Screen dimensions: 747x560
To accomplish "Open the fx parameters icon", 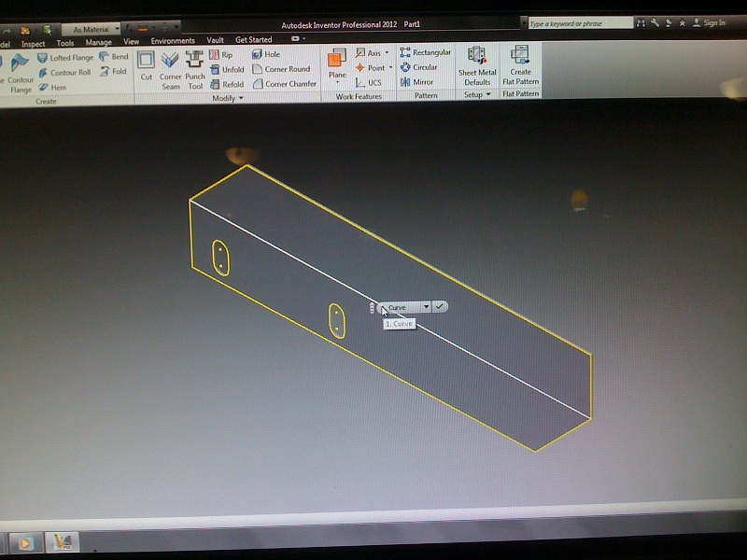I will click(129, 29).
